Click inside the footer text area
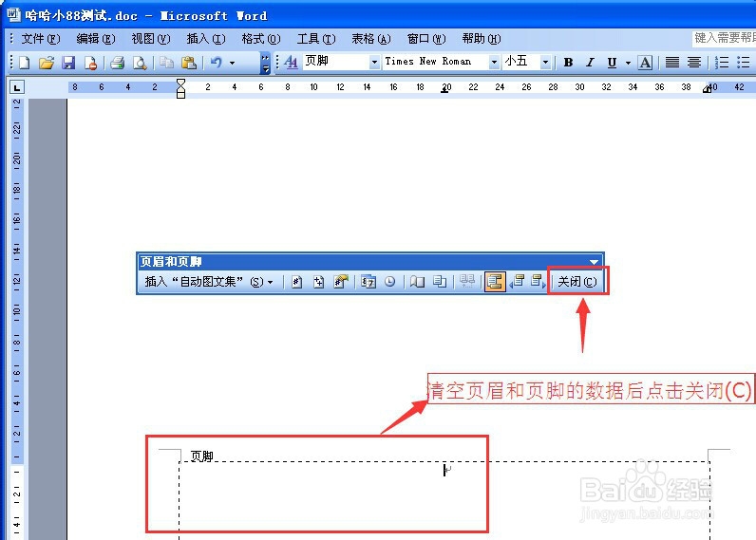The height and width of the screenshot is (540, 756). pyautogui.click(x=444, y=501)
